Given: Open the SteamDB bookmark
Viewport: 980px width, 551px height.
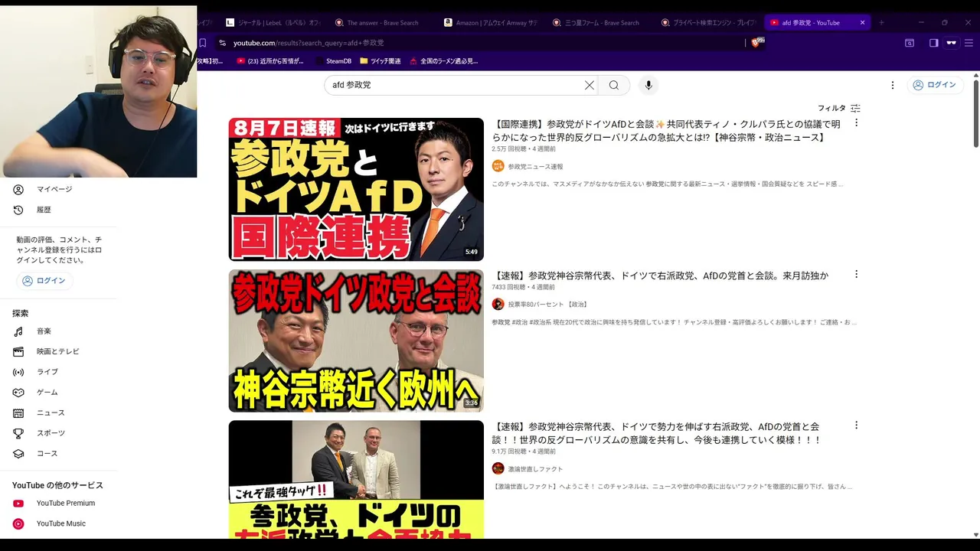Looking at the screenshot, I should [332, 61].
